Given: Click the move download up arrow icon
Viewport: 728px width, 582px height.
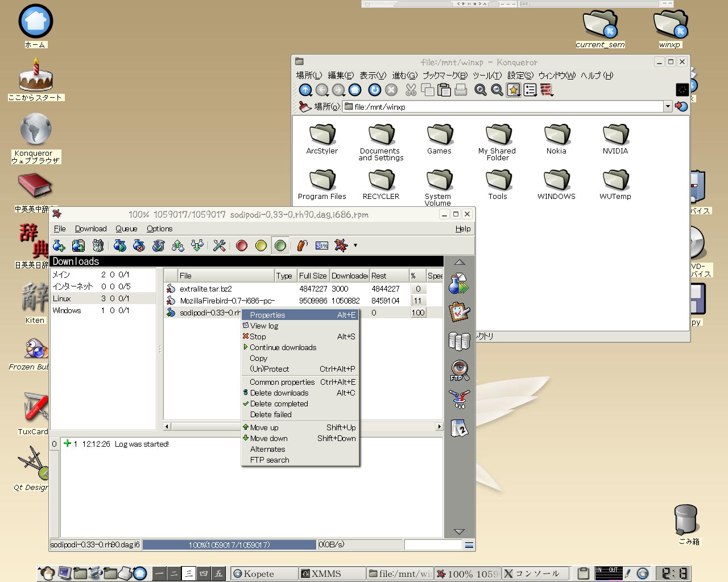Looking at the screenshot, I should coord(178,246).
